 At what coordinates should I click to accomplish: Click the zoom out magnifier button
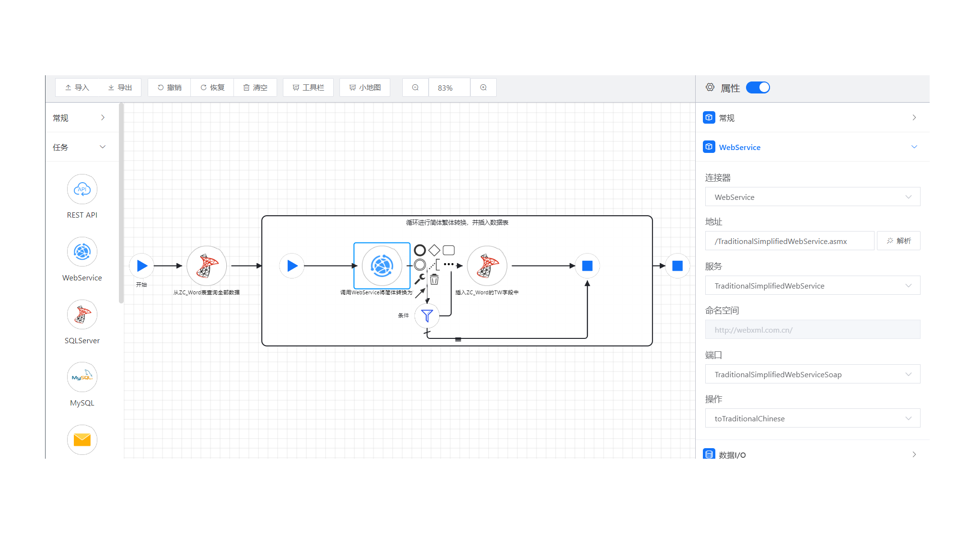415,88
